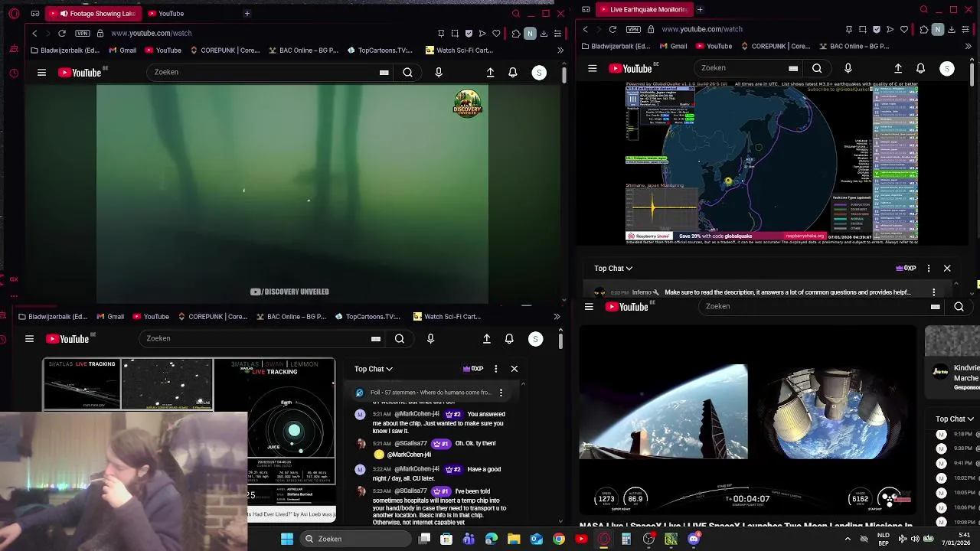Open a new tab in the Footage Showing Lake window

tap(247, 13)
